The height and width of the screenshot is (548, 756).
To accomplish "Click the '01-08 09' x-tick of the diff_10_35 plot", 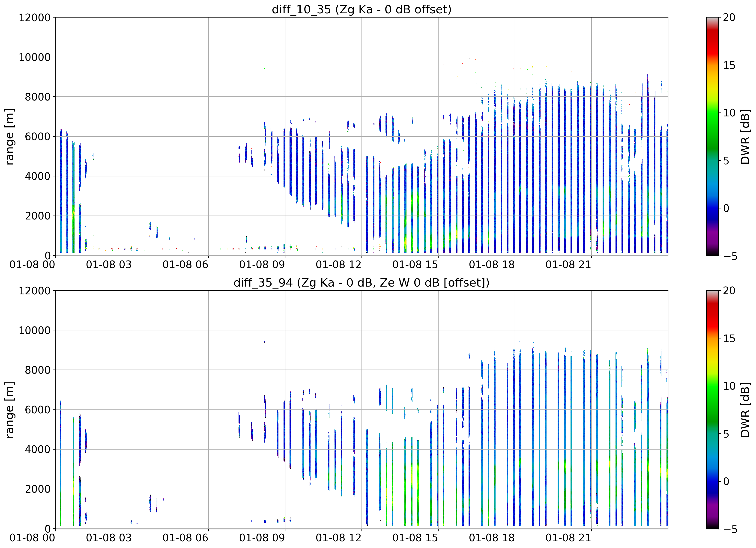I will point(262,265).
